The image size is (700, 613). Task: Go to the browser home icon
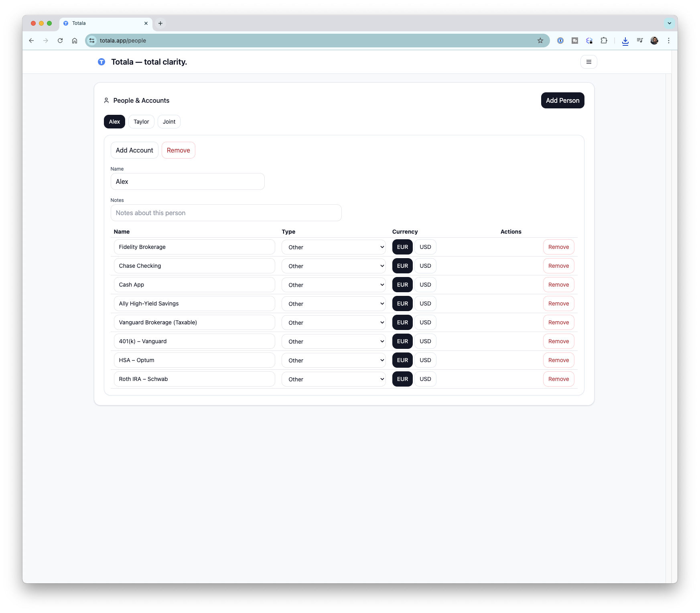pyautogui.click(x=75, y=41)
